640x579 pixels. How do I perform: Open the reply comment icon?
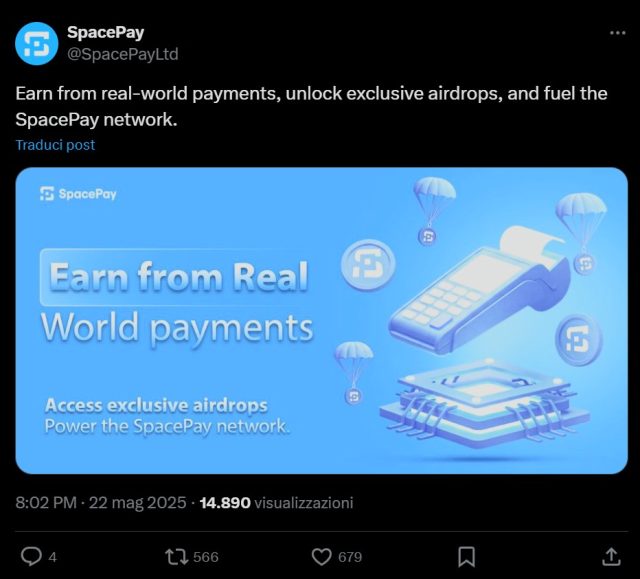point(31,557)
